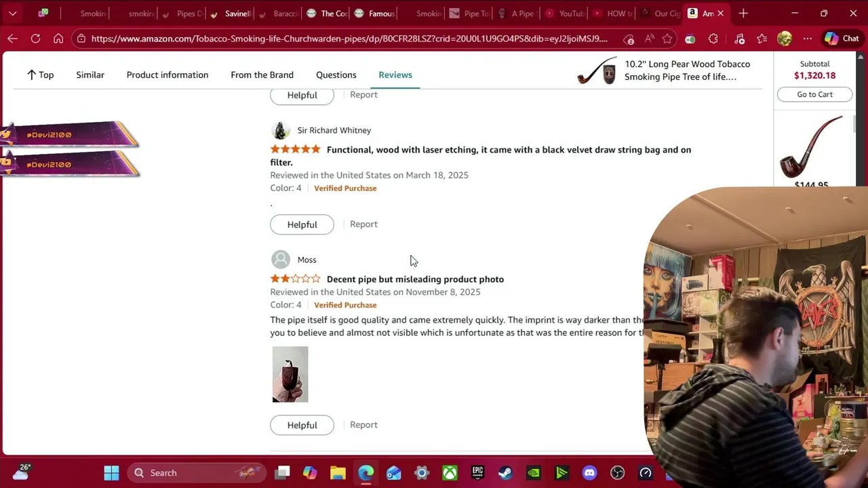Click Go to Cart button
The image size is (868, 488).
[814, 94]
